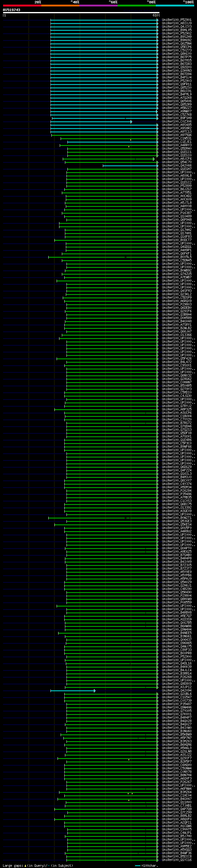197x868 pixels.
Task: Open hit UniRef100_B0X5L5
Action: pos(177,257)
